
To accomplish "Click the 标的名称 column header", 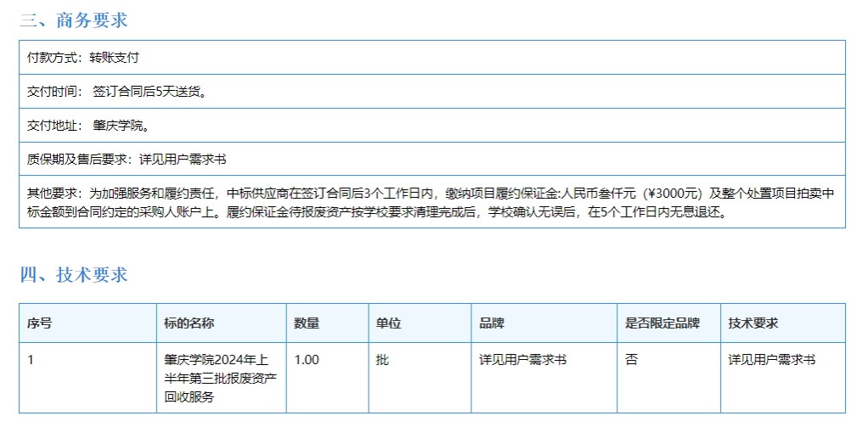I will coord(189,323).
